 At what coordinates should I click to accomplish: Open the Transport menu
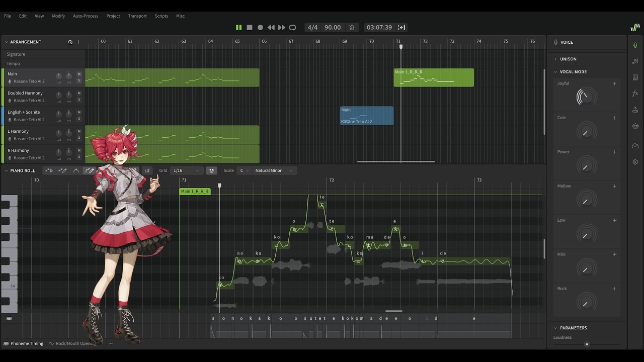137,16
